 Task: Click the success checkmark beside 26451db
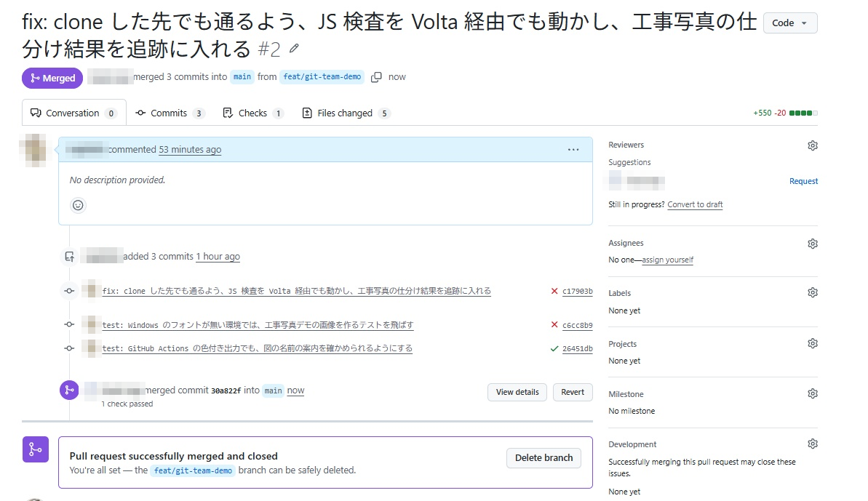(x=554, y=348)
